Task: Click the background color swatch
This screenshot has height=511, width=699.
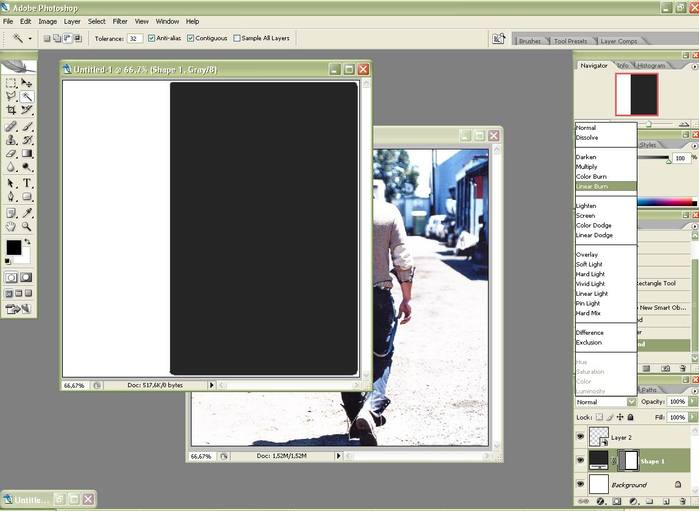Action: (x=25, y=257)
